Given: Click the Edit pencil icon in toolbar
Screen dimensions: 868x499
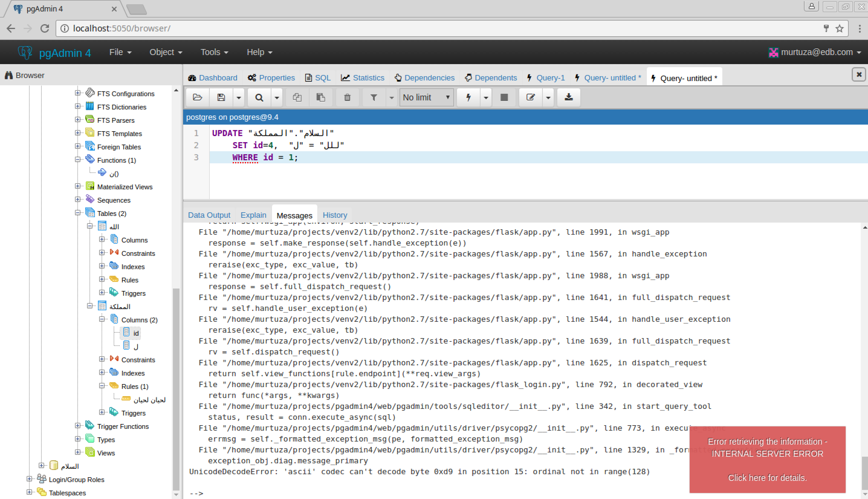Looking at the screenshot, I should click(530, 97).
